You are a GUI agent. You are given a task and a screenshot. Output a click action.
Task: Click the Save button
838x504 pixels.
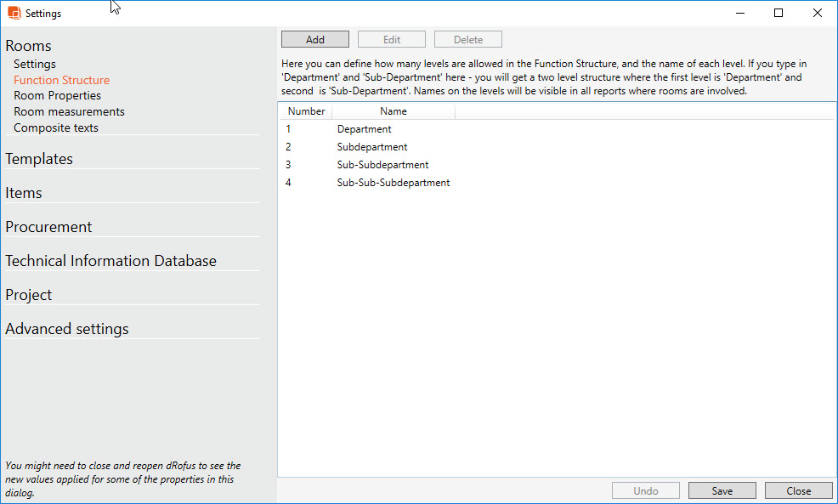(722, 490)
